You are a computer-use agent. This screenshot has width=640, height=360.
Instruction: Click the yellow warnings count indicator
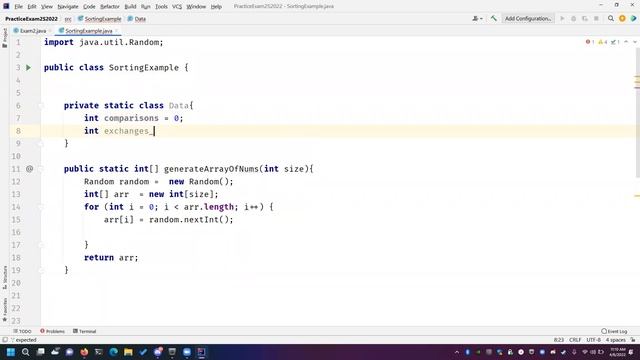click(x=602, y=42)
